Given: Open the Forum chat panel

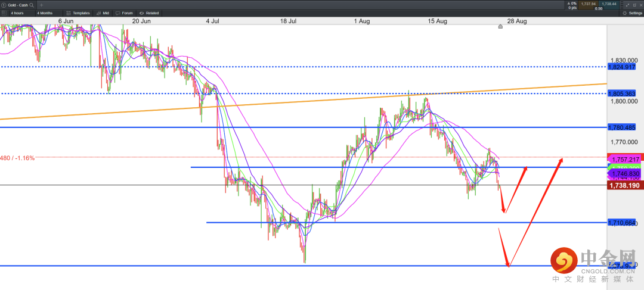Looking at the screenshot, I should [x=124, y=13].
